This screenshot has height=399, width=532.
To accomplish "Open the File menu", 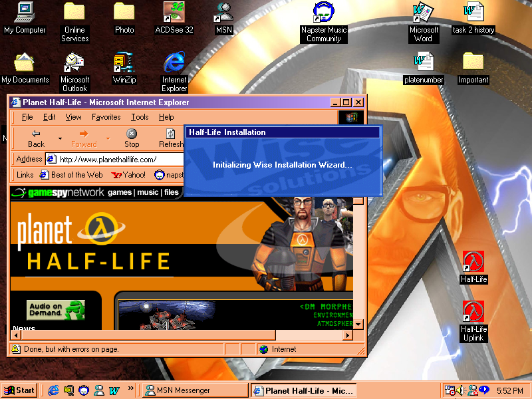I will (27, 117).
